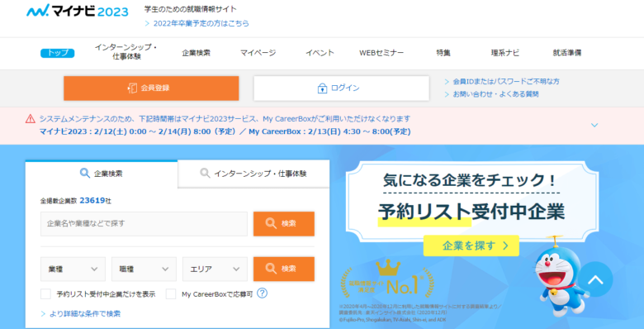Click the red warning triangle maintenance icon
The width and height of the screenshot is (644, 329).
pos(31,119)
